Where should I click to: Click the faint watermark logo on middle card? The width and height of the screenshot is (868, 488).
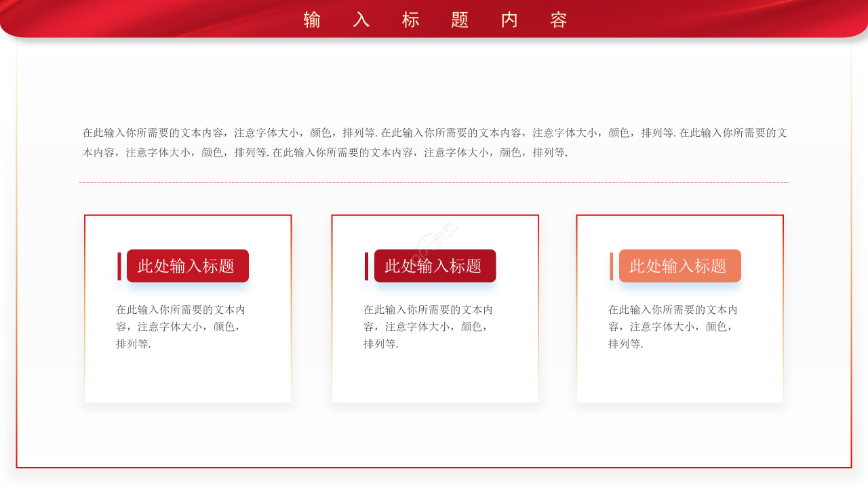tap(434, 237)
